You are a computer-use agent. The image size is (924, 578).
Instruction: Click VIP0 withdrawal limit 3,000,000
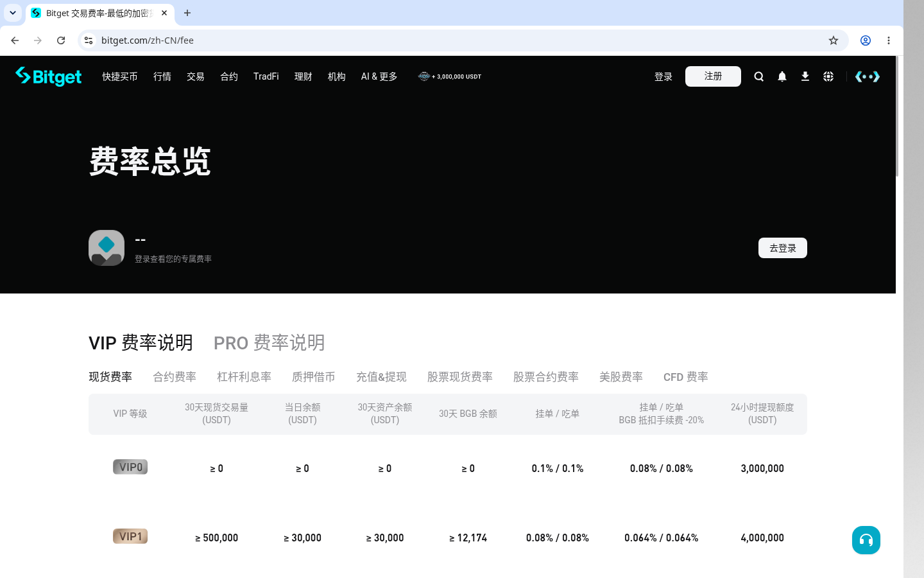762,469
